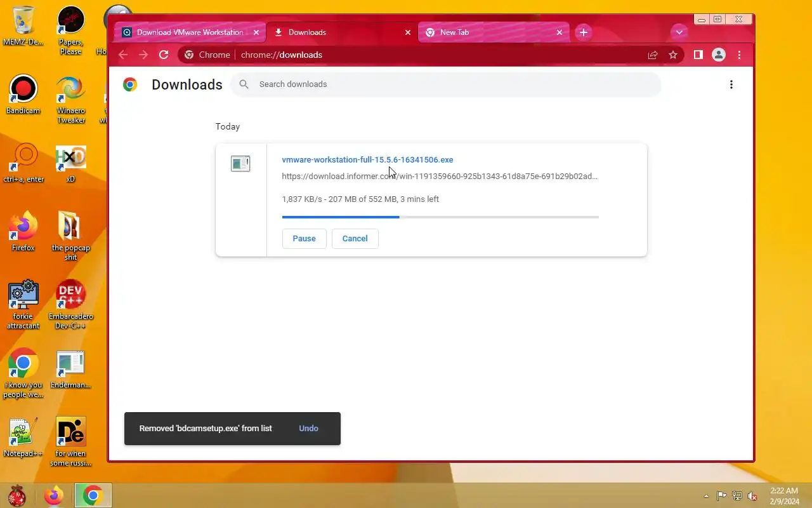Screen dimensions: 812x508
Task: Open the 'i know you people' Chrome shortcut
Action: (23, 373)
